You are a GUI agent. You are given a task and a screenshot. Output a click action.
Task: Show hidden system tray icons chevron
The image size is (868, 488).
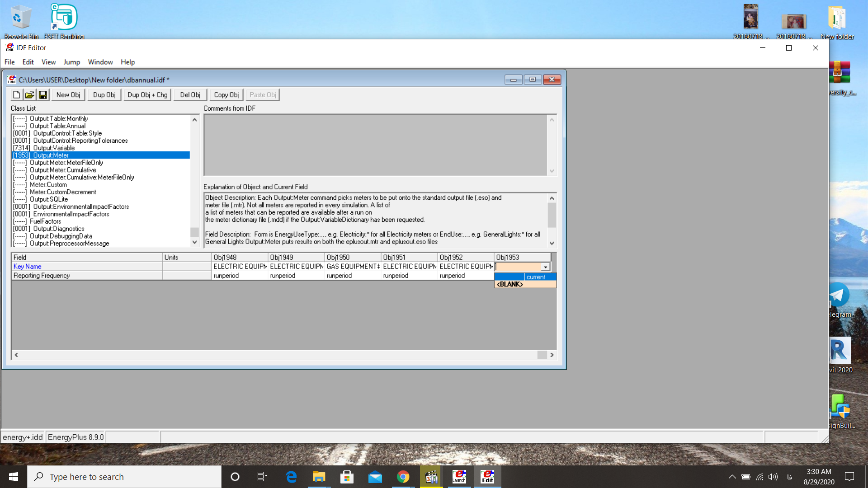[732, 477]
